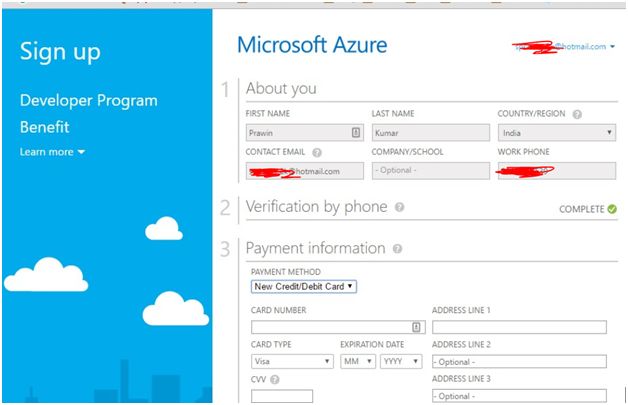
Task: Click the Contact Email input field
Action: click(x=305, y=171)
